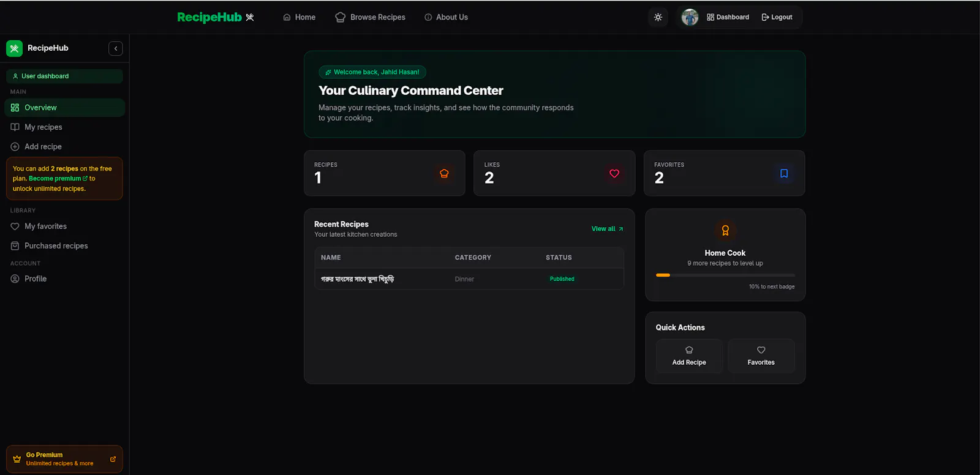Open My recipes in the sidebar
The image size is (980, 475).
(x=65, y=127)
